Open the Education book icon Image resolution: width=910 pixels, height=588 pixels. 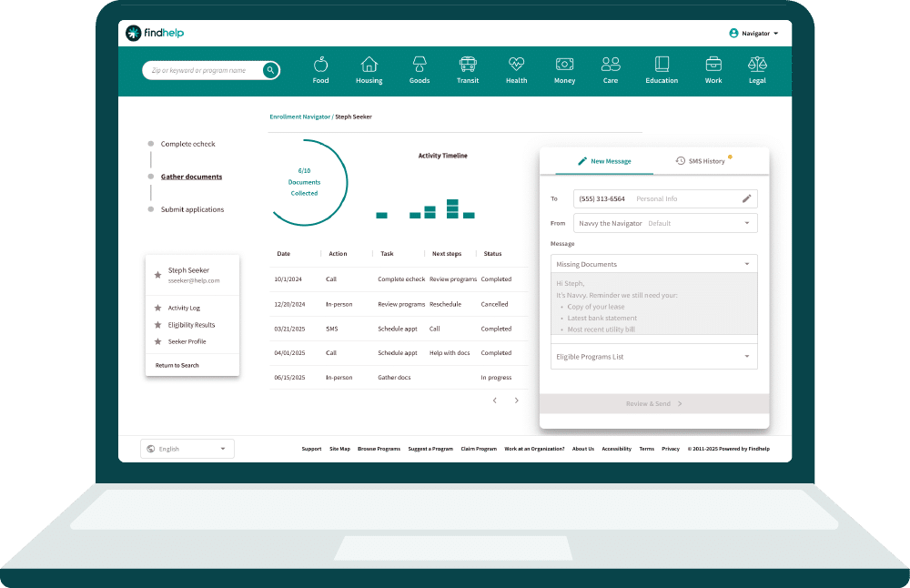pyautogui.click(x=662, y=65)
